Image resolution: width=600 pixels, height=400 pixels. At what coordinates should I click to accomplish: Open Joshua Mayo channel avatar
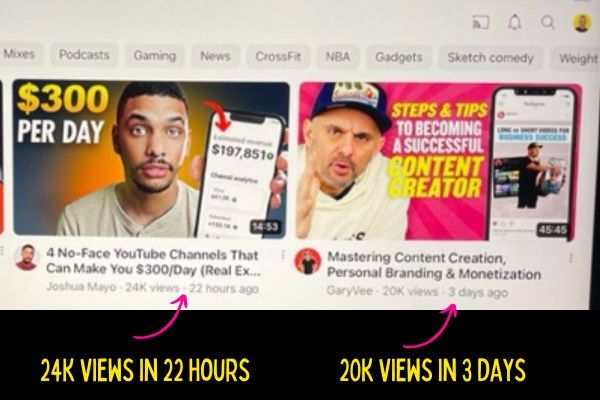pyautogui.click(x=26, y=257)
